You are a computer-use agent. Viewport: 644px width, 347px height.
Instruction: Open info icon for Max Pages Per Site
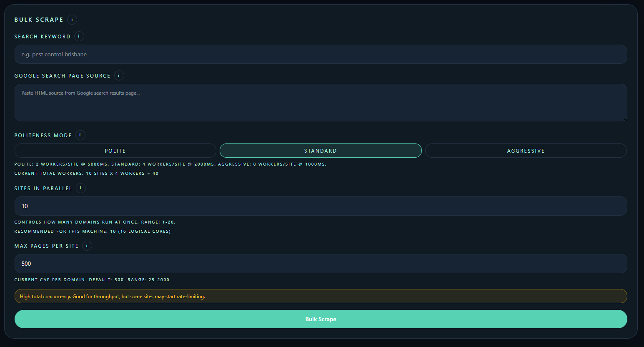[87, 246]
